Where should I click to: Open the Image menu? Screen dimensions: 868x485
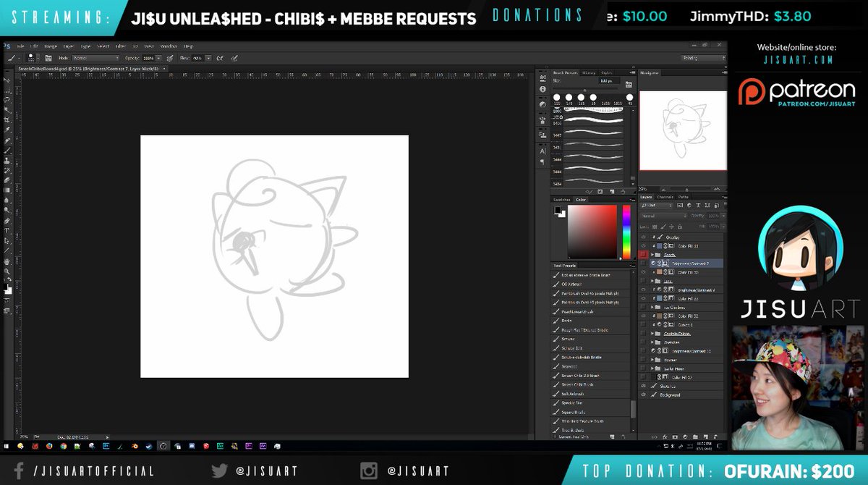click(51, 46)
